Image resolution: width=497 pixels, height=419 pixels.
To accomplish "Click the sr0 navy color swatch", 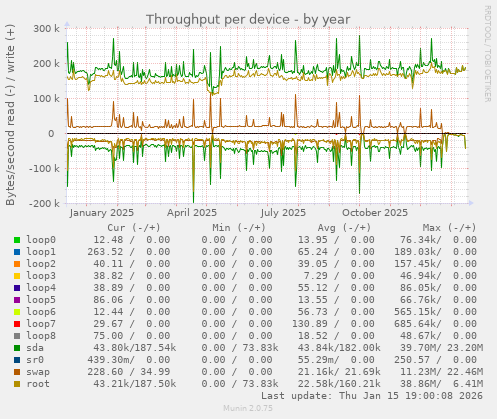I will point(17,360).
